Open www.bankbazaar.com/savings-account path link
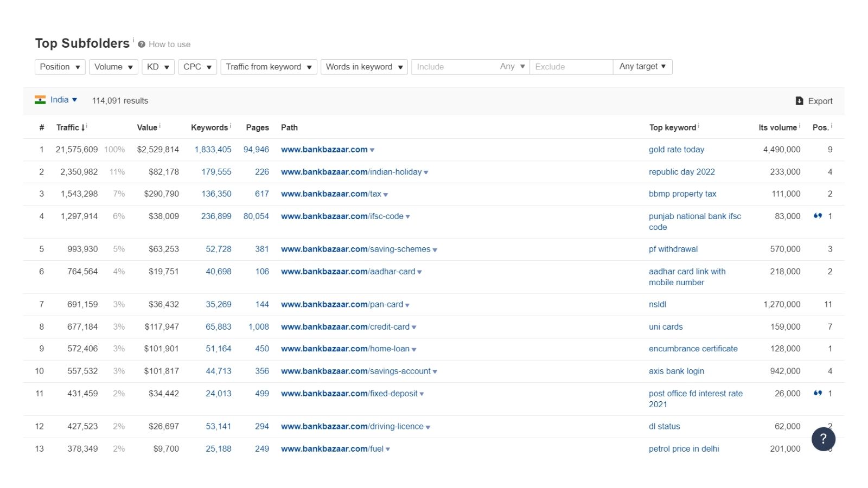Screen dimensions: 868x488 (x=356, y=371)
